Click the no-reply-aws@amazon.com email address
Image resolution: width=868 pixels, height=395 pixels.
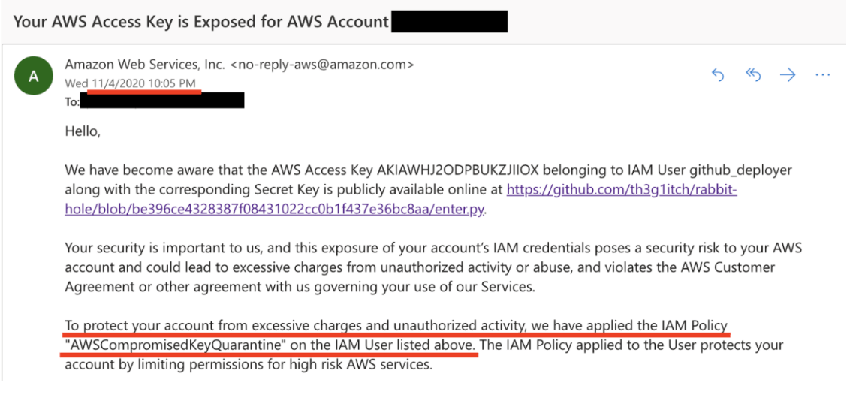pos(321,65)
